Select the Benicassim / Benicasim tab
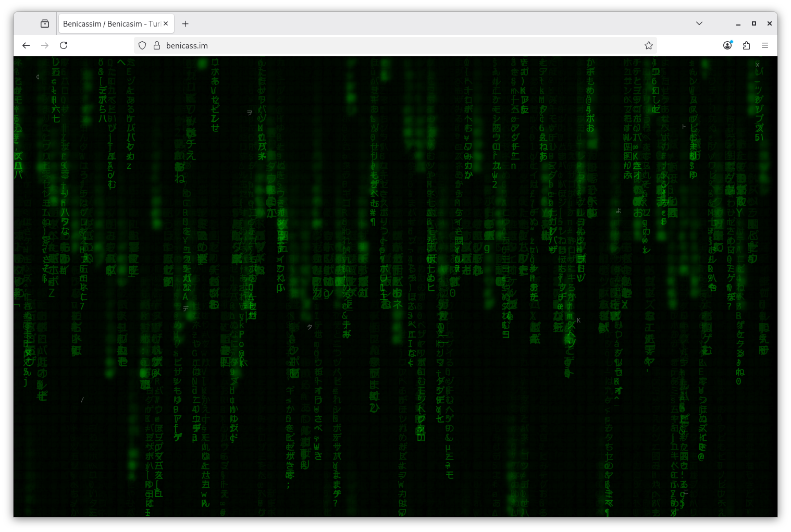The width and height of the screenshot is (791, 532). pyautogui.click(x=110, y=24)
